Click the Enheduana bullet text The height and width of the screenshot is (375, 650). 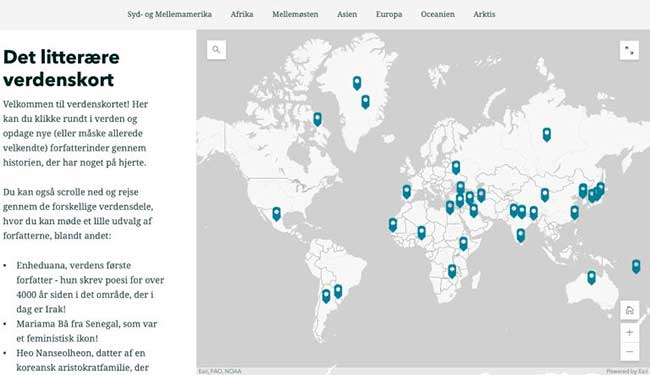[x=90, y=287]
